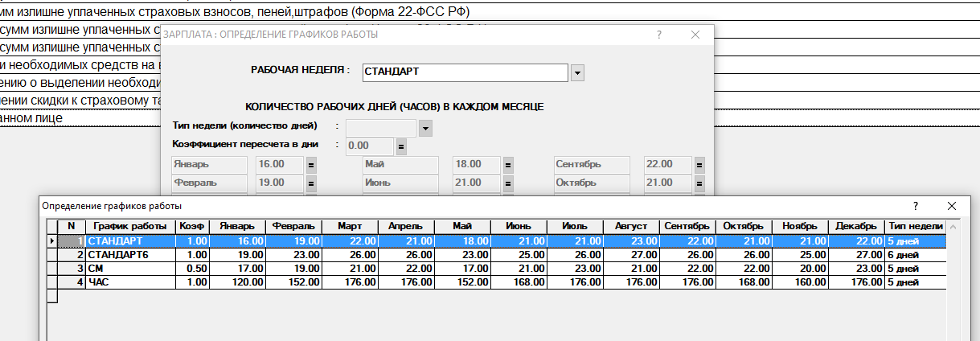
Task: Click the РАБОЧАЯ НЕДЕЛЯ text field
Action: (465, 72)
